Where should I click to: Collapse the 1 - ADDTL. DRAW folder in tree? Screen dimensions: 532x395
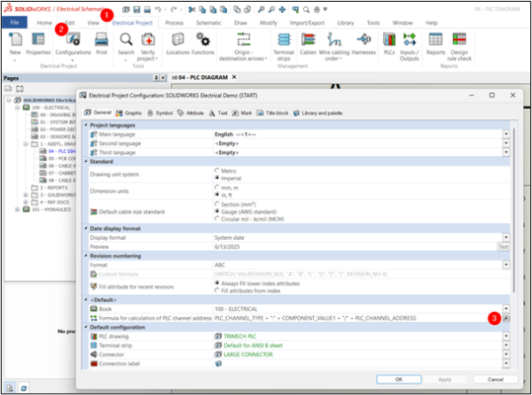26,144
